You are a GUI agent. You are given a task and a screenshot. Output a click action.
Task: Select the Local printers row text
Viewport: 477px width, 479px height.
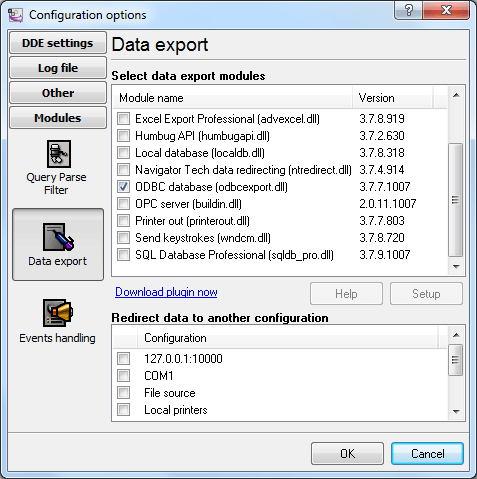coord(176,410)
